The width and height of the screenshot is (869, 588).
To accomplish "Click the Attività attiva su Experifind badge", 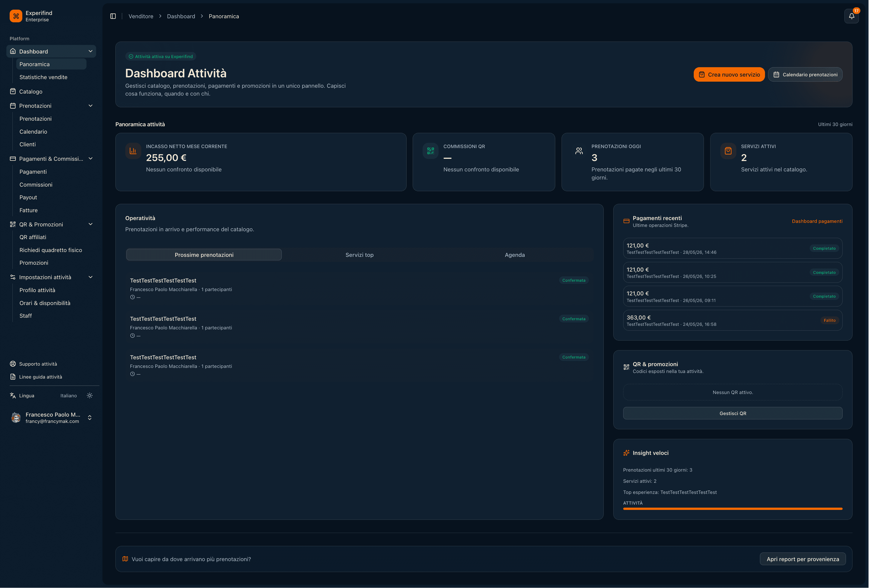I will [x=161, y=57].
